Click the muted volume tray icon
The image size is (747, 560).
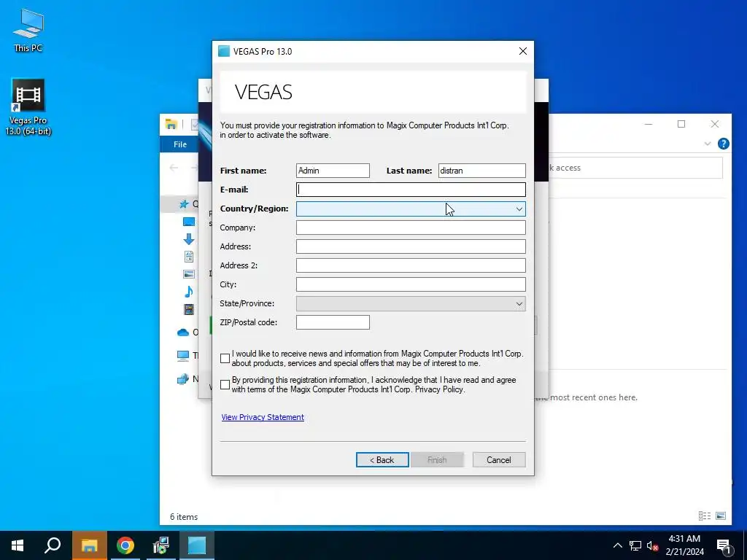(653, 546)
